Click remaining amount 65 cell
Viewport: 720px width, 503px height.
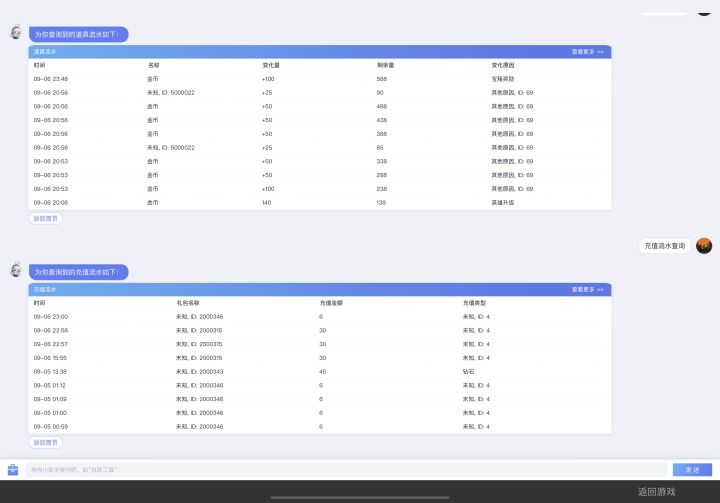[380, 148]
